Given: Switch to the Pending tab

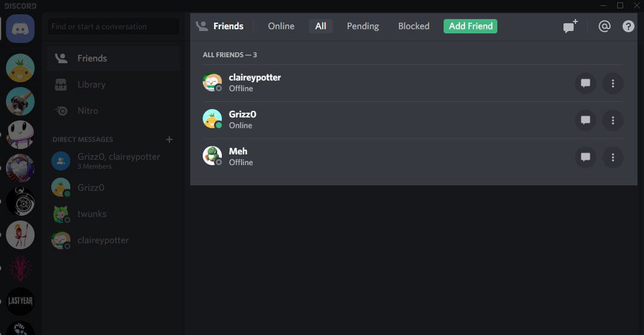Looking at the screenshot, I should click(363, 26).
